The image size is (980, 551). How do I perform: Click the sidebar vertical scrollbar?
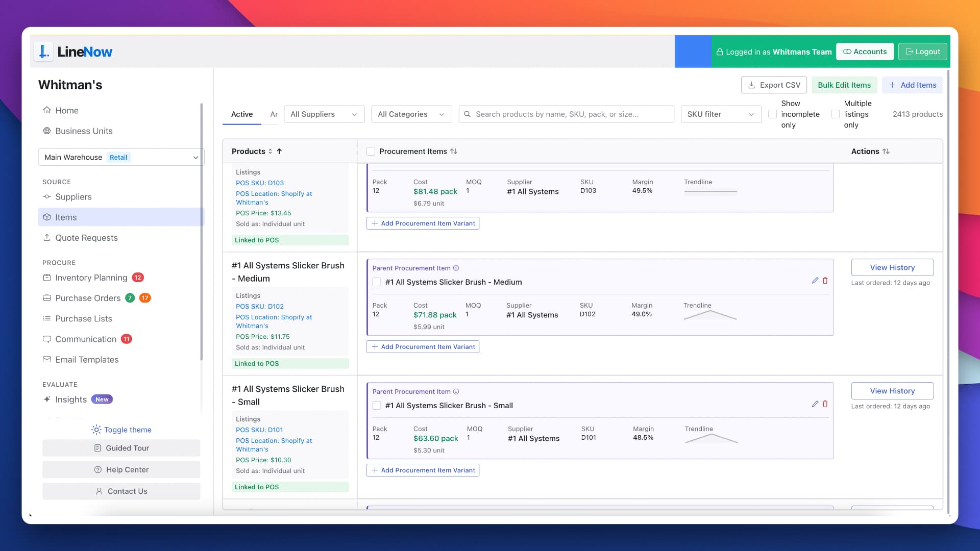202,232
